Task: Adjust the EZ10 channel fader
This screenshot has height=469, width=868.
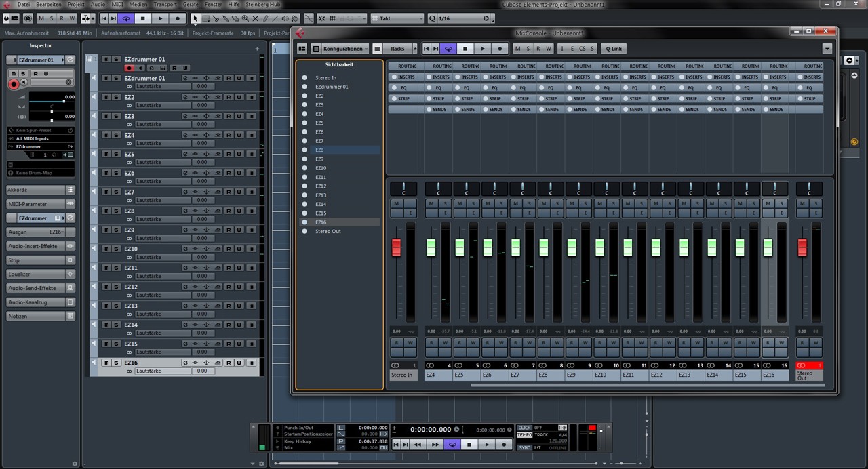Action: click(599, 247)
